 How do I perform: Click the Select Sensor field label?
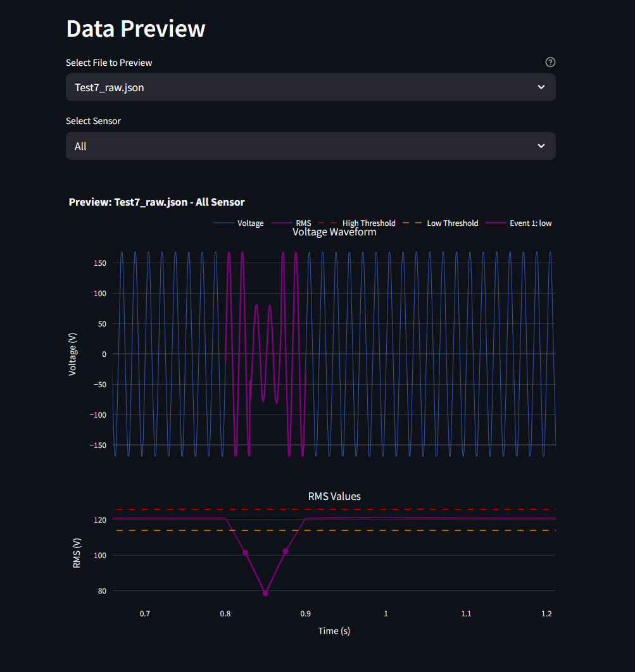tap(93, 121)
